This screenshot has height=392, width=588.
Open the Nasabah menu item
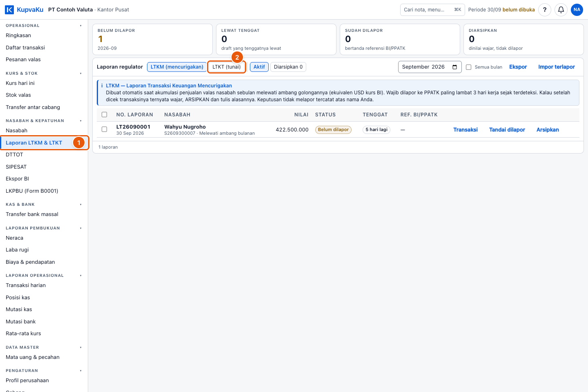tap(44, 131)
